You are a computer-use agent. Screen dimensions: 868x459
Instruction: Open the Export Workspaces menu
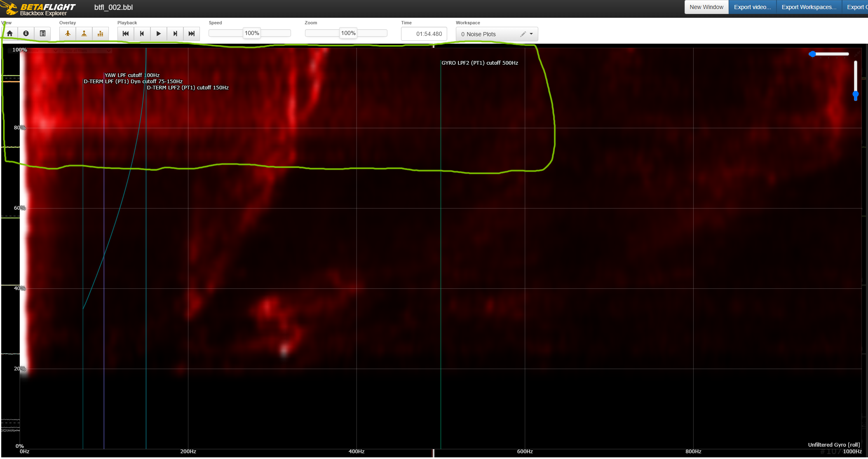[809, 7]
